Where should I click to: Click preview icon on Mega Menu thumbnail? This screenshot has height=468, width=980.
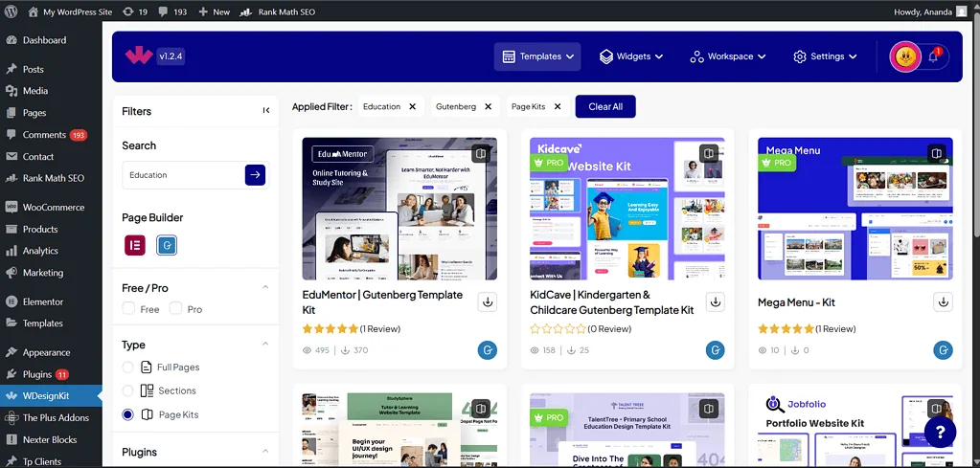(937, 153)
